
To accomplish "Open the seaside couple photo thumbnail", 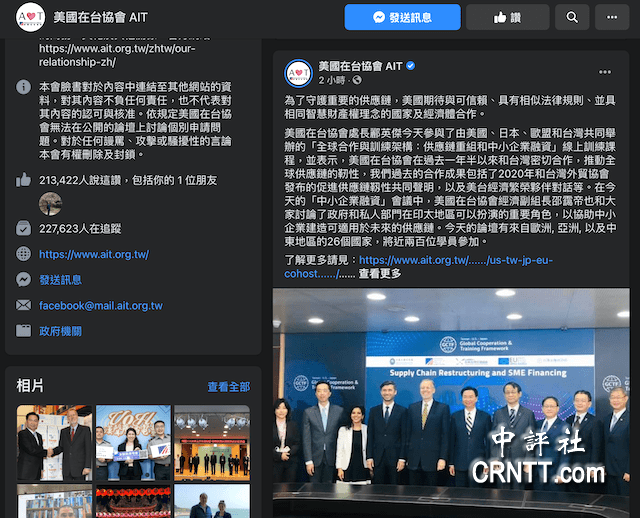I will [212, 501].
